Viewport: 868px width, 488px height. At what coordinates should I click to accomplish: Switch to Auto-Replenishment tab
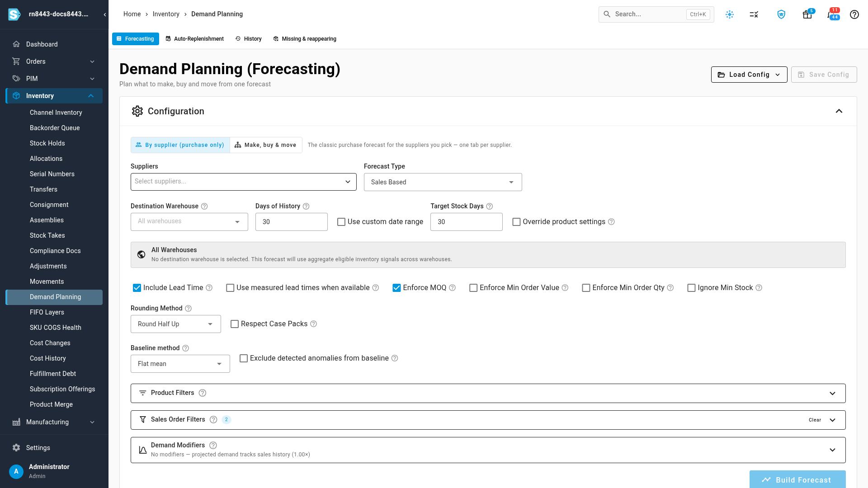click(x=194, y=39)
